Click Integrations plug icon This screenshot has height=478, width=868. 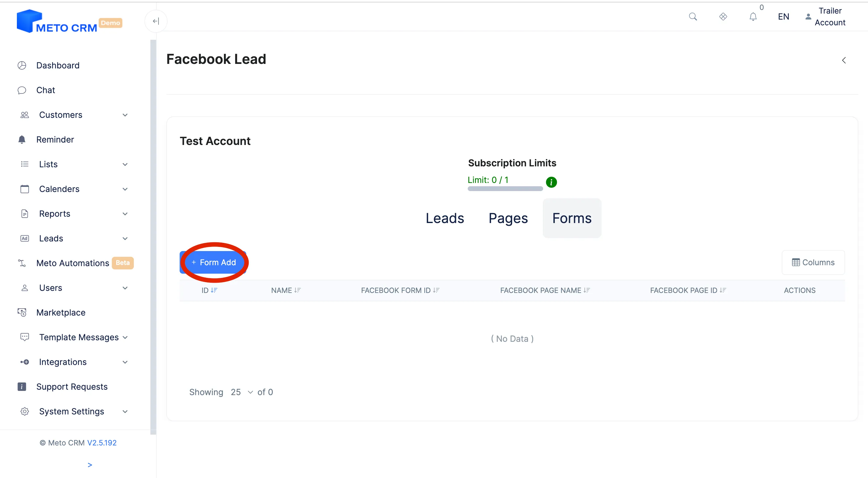point(25,362)
